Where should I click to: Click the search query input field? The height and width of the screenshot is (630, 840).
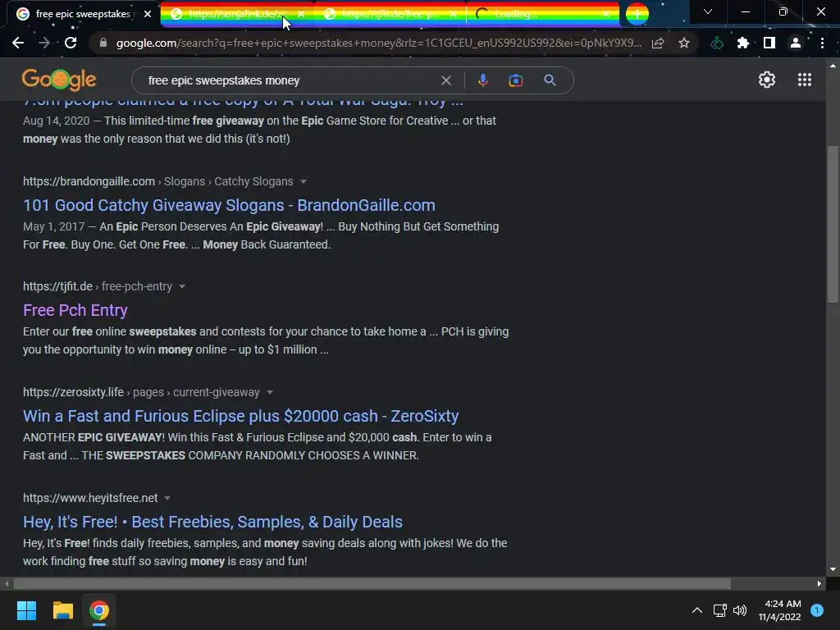(x=290, y=80)
